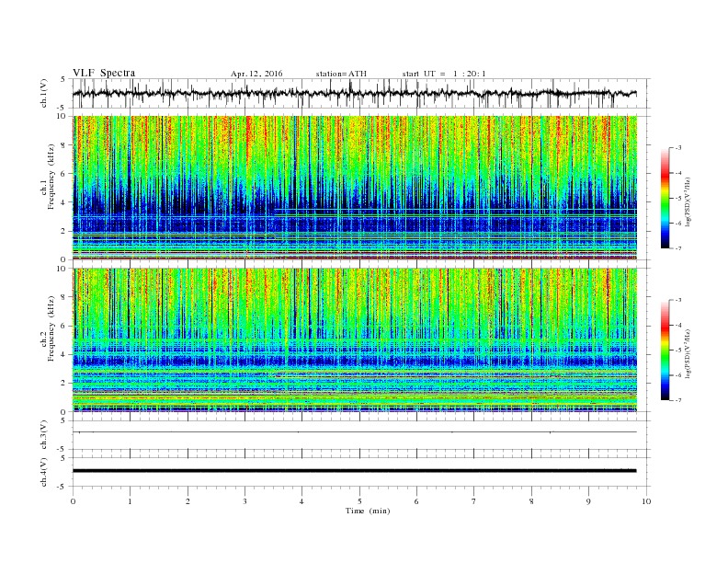Click tick label "0" on the Time axis
The height and width of the screenshot is (563, 728).
pos(73,501)
